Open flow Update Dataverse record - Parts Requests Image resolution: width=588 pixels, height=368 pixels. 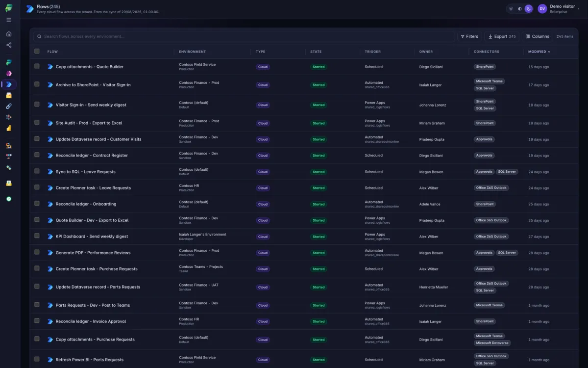(98, 287)
